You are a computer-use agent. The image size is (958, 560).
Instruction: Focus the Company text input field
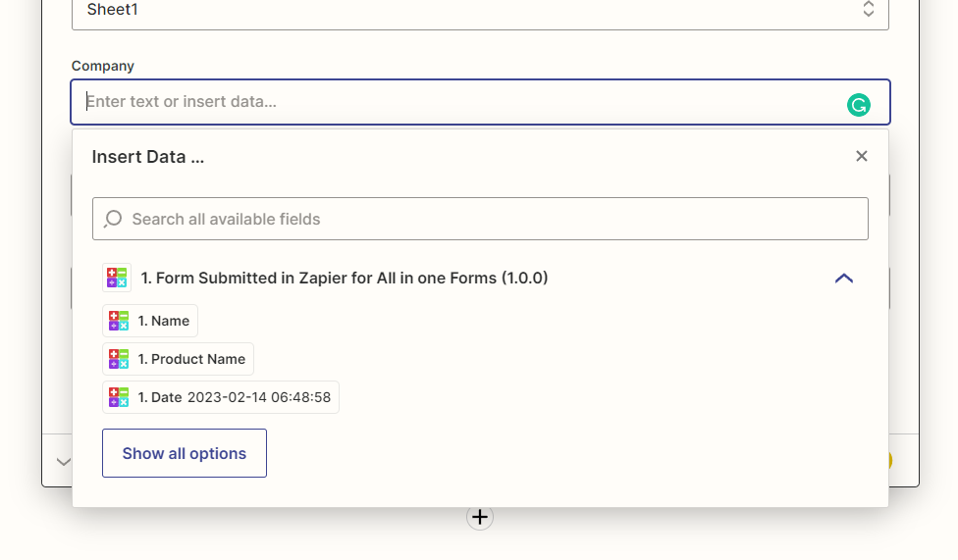click(480, 102)
